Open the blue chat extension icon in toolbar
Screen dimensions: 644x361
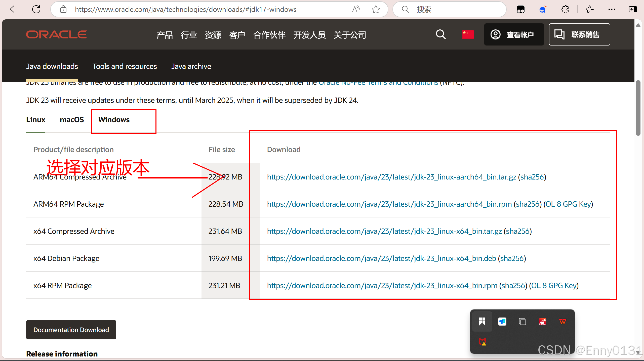[x=543, y=10]
